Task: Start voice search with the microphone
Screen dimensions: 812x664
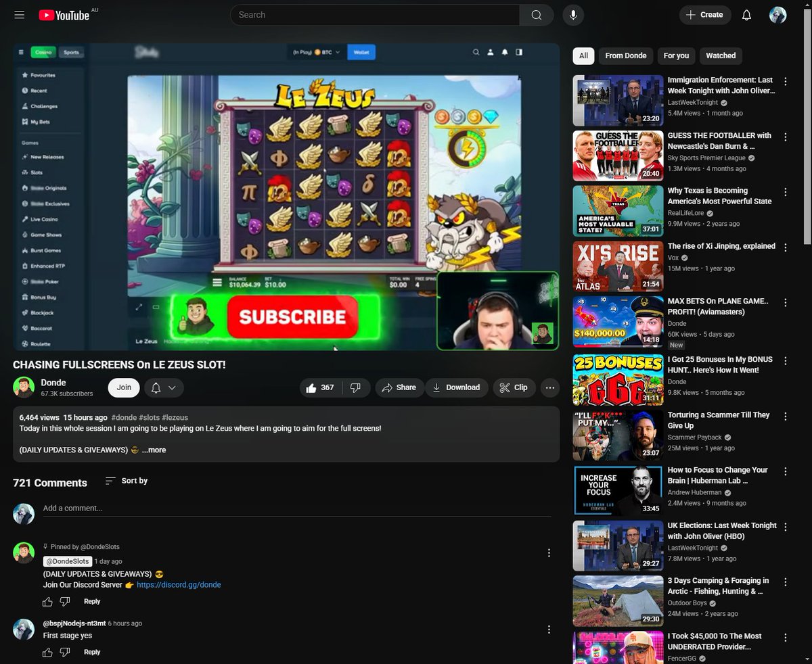Action: click(x=573, y=15)
